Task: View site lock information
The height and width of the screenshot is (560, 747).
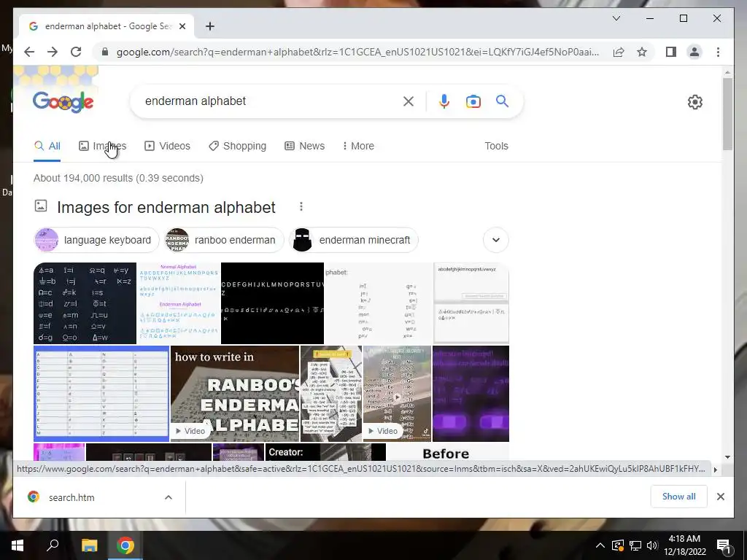Action: click(105, 52)
